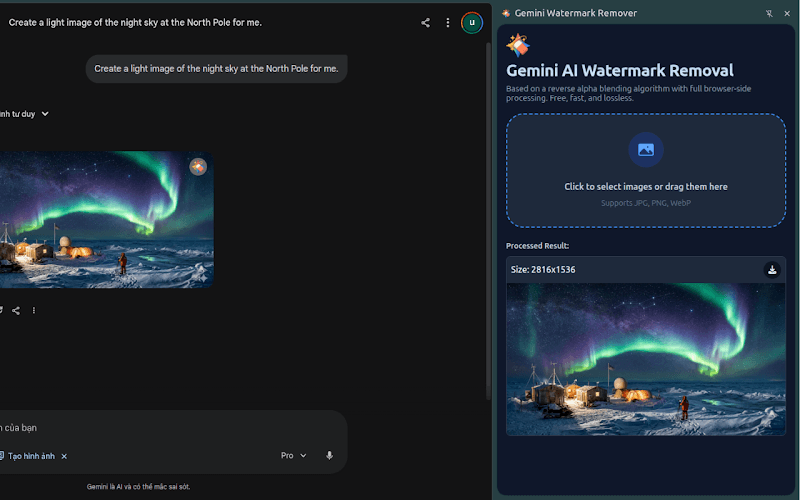800x500 pixels.
Task: Click the share icon in the chat header
Action: tap(426, 22)
